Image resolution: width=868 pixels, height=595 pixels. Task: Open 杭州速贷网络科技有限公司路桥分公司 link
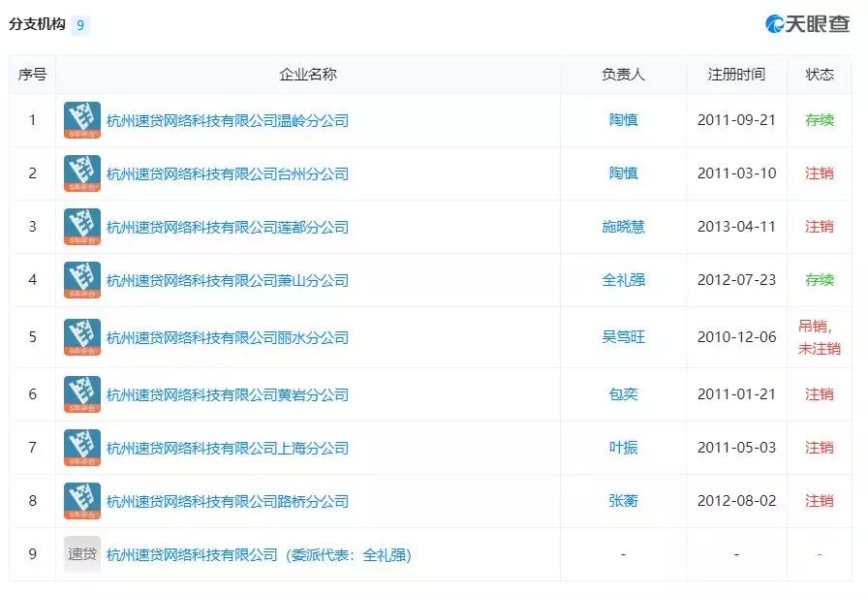(228, 501)
